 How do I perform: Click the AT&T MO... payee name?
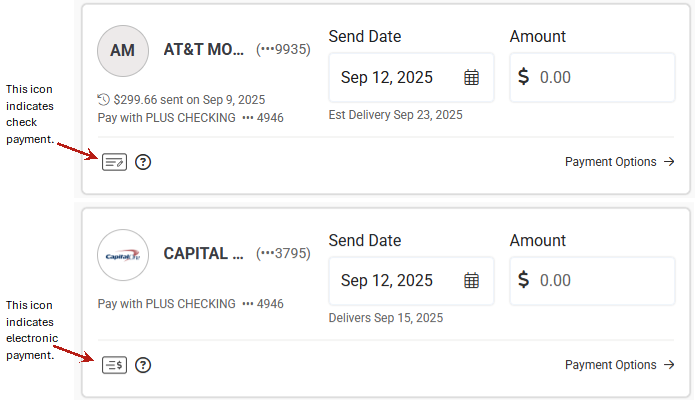(x=204, y=50)
